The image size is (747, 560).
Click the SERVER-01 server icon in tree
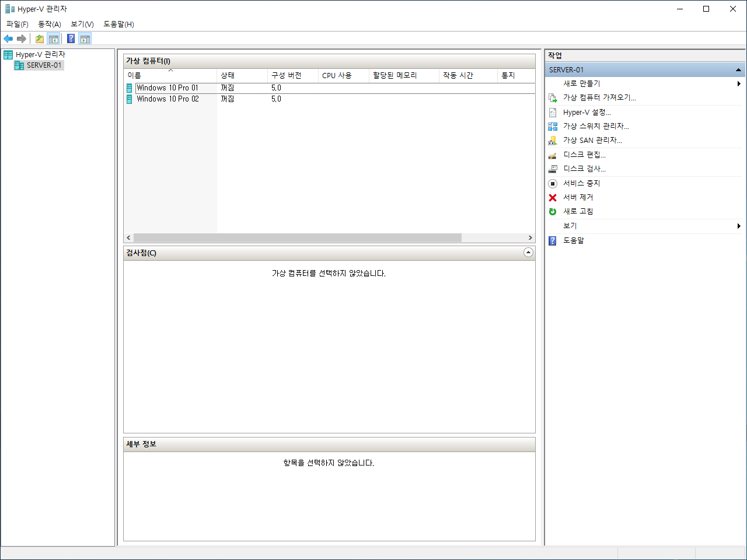(x=19, y=65)
